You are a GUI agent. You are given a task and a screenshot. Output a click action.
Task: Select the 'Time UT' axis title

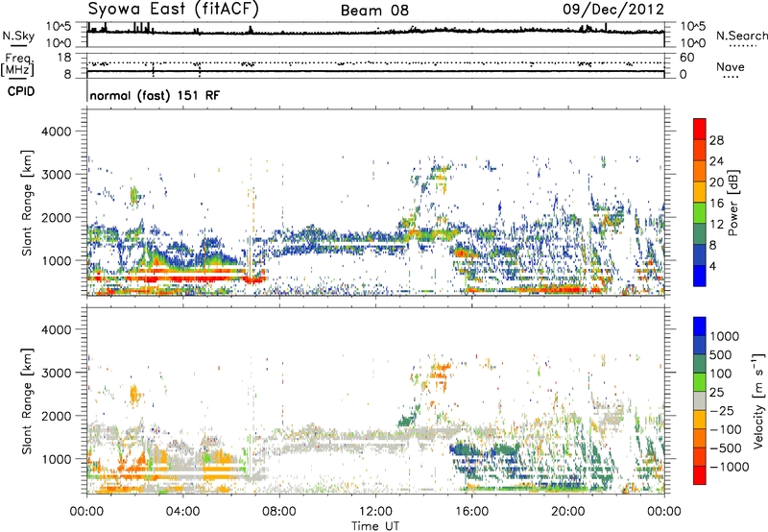point(375,526)
